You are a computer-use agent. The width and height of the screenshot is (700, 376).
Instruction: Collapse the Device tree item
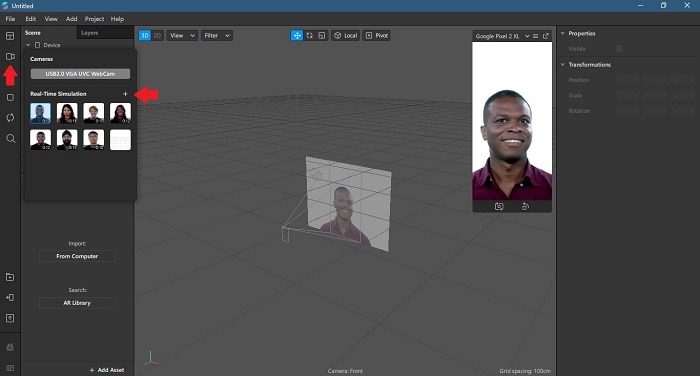(28, 45)
